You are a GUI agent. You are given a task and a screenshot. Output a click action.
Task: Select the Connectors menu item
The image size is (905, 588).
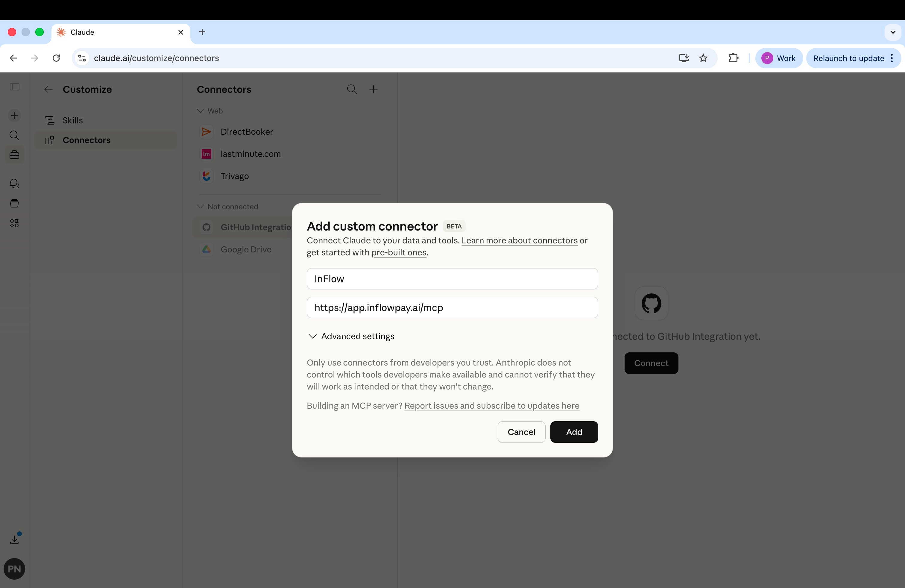(86, 140)
